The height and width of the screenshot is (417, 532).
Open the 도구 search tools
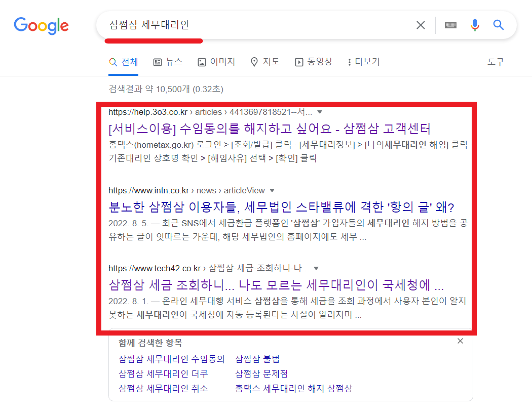click(x=496, y=62)
